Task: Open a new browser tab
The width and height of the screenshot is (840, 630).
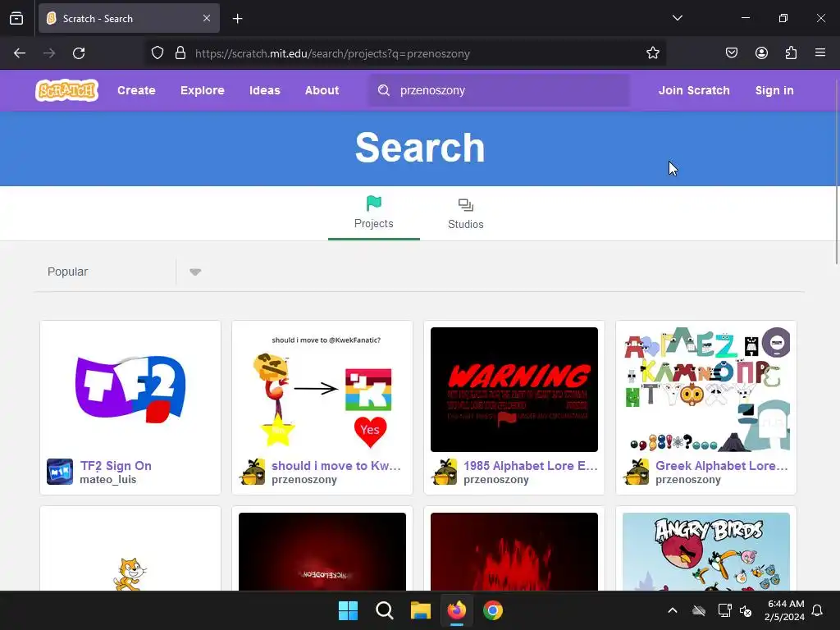Action: point(237,19)
